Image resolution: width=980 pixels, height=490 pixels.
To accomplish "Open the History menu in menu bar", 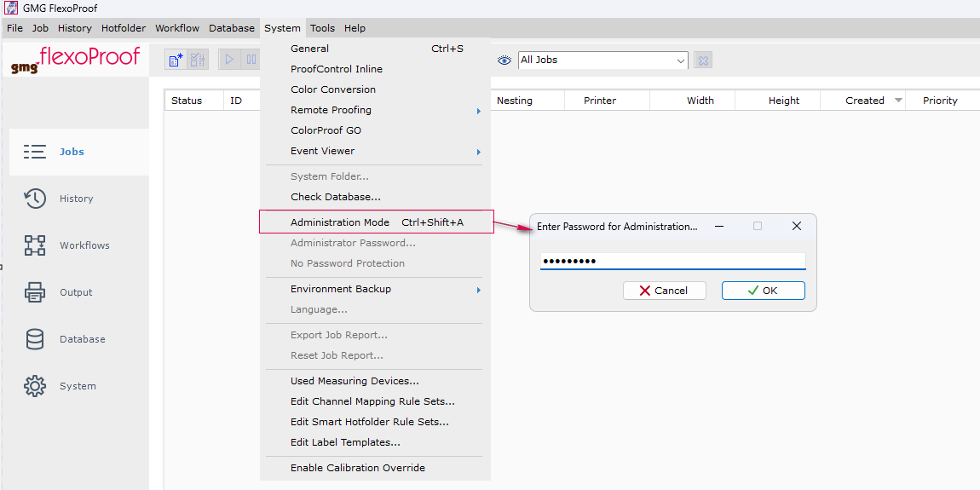I will 75,28.
